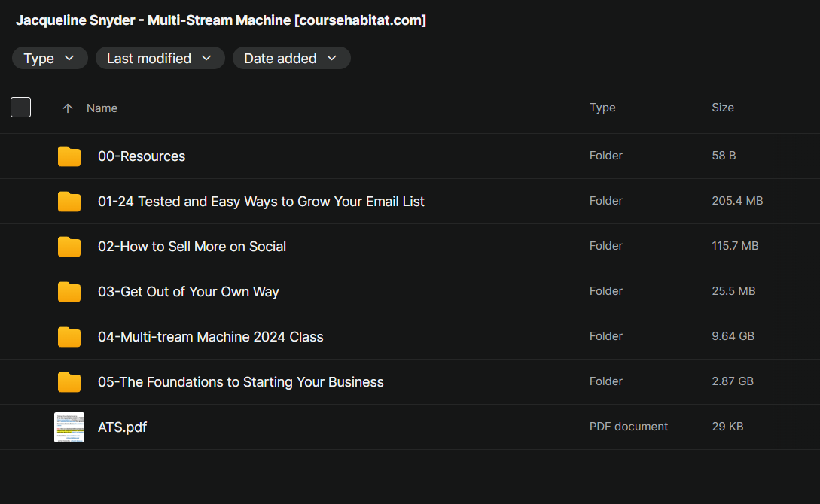This screenshot has width=820, height=504.
Task: Open the ATS.pdf thumbnail preview
Action: pyautogui.click(x=69, y=427)
